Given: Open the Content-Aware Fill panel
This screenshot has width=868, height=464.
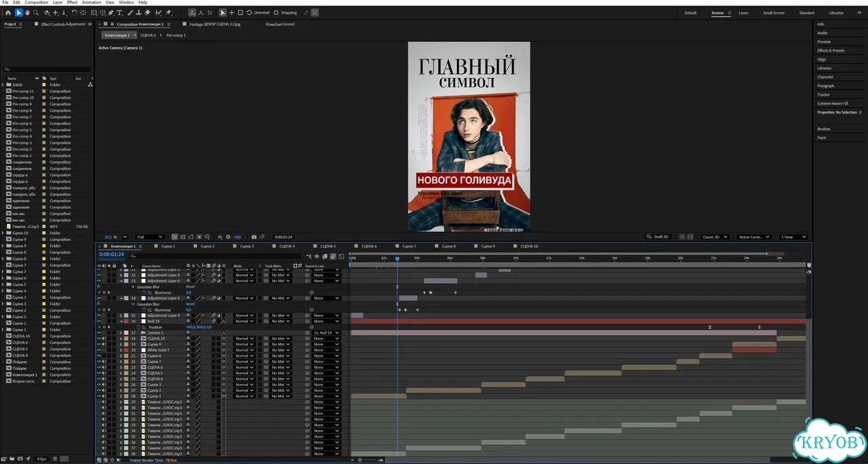Looking at the screenshot, I should click(x=833, y=103).
